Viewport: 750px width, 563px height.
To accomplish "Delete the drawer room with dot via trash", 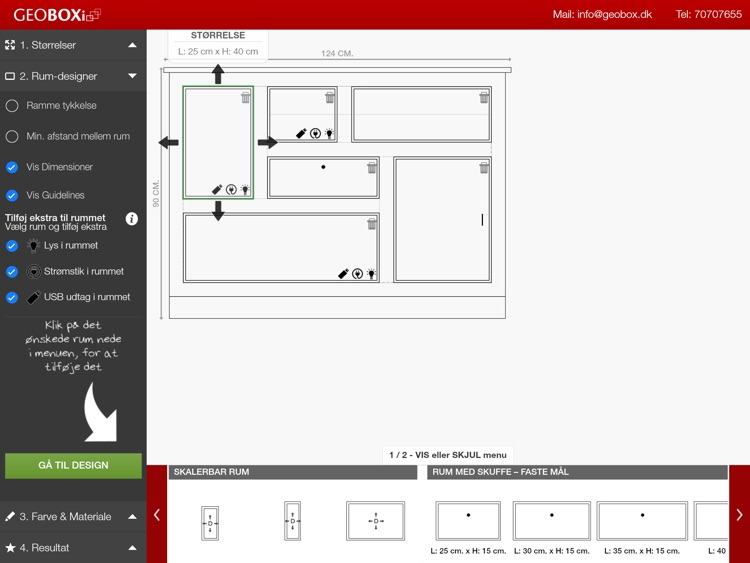I will [372, 168].
